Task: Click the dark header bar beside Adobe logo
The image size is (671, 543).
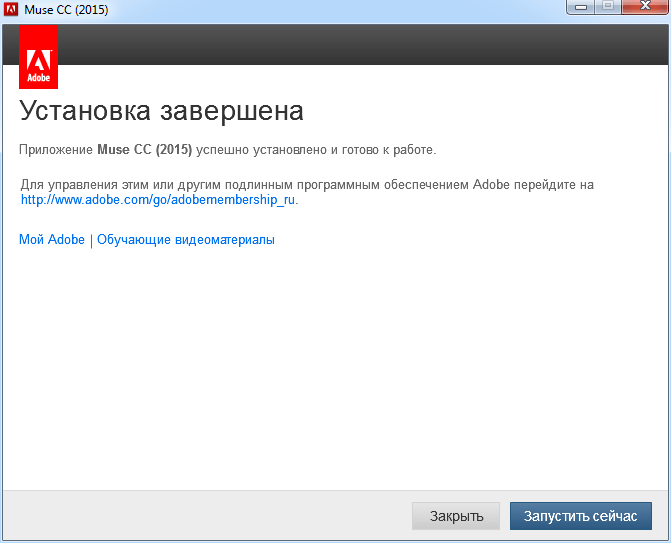Action: 360,46
